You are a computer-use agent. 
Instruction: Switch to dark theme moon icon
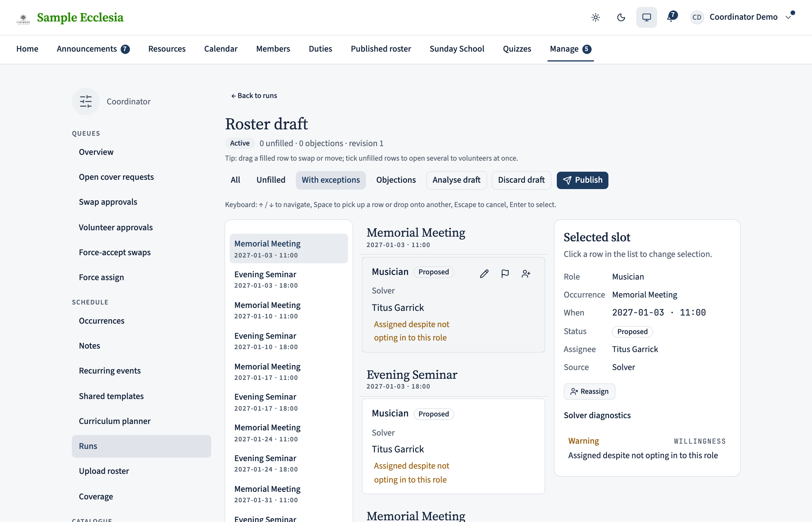coord(621,17)
